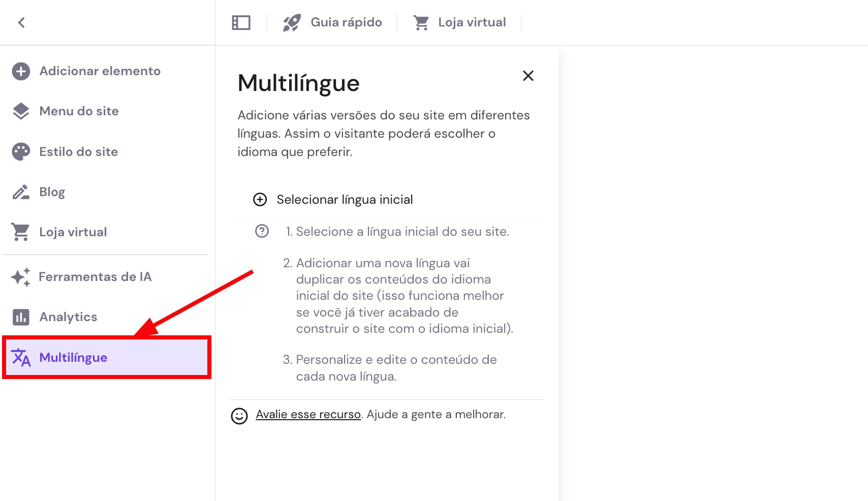
Task: Click the back arrow at top left
Action: pos(21,22)
